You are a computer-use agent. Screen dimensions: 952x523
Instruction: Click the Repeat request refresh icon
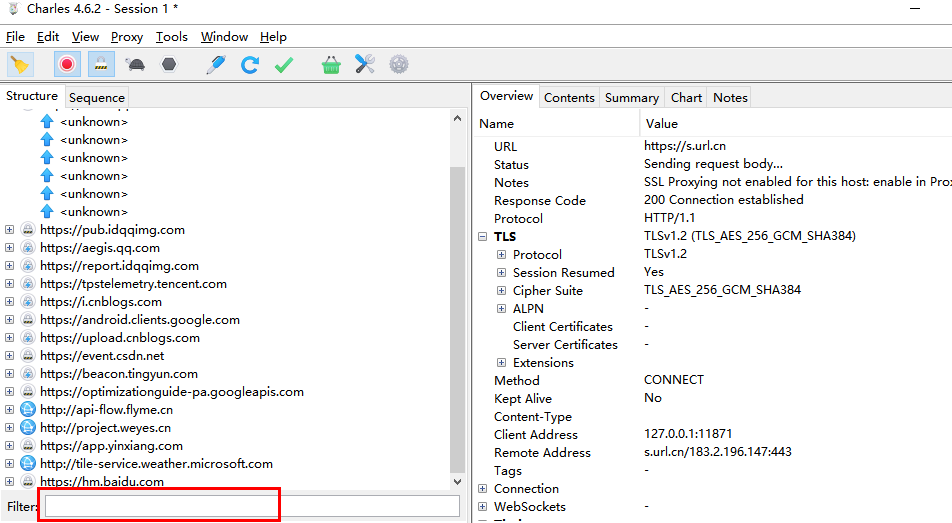(x=250, y=64)
